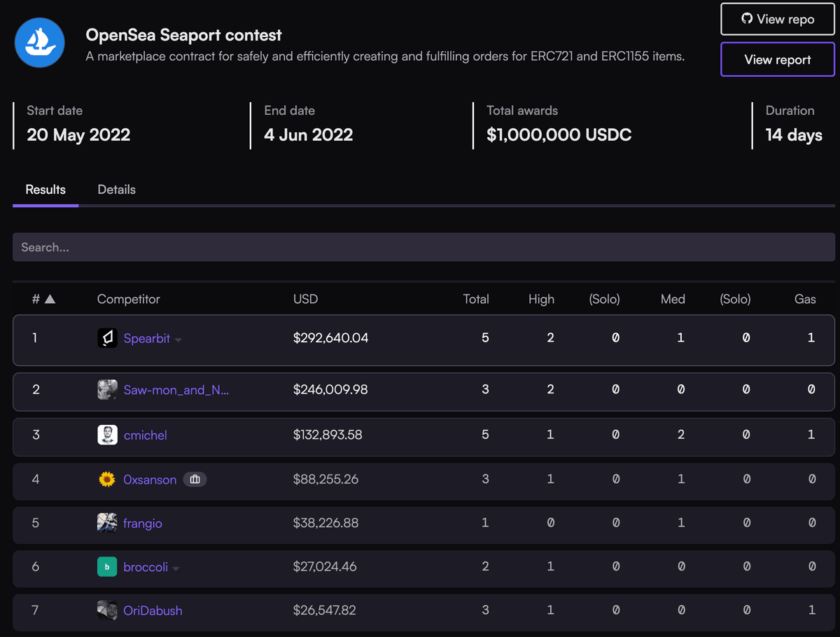Click the sunflower avatar of 0xsanson
The image size is (840, 637).
click(107, 479)
